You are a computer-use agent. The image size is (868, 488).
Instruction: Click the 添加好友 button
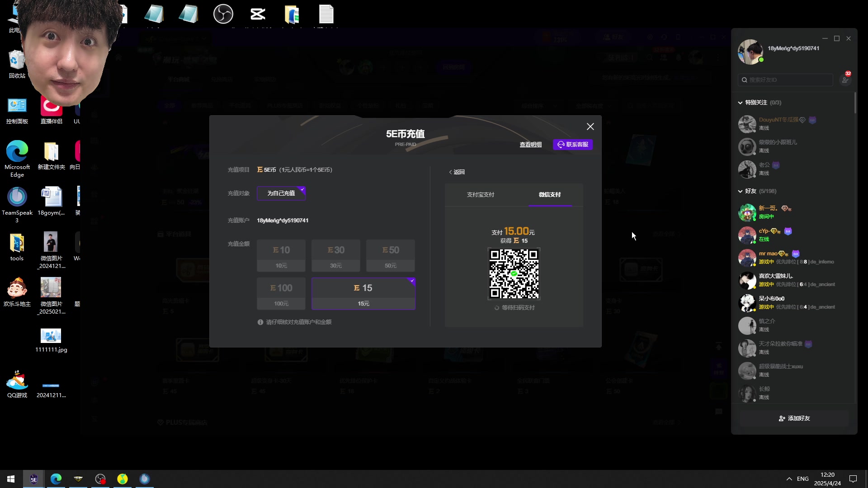794,418
